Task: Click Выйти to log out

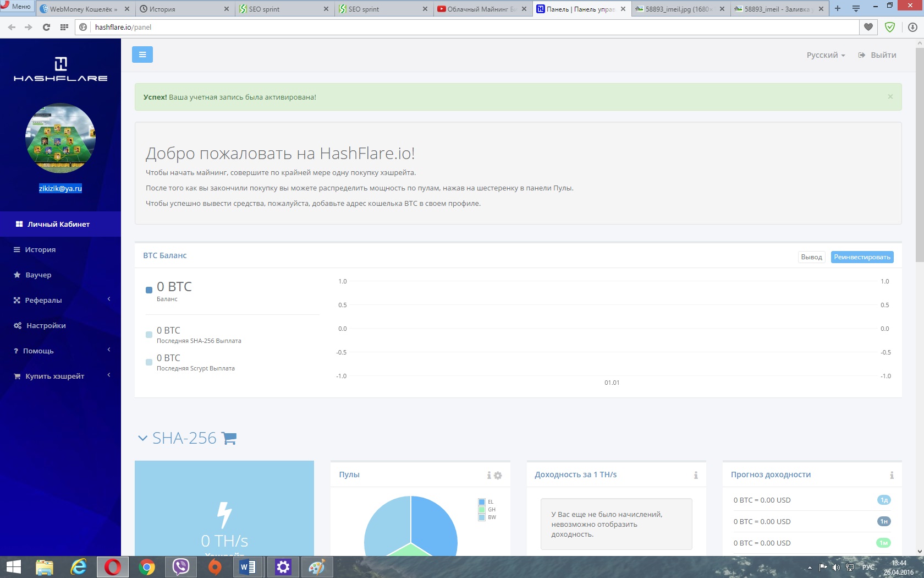Action: coord(877,55)
